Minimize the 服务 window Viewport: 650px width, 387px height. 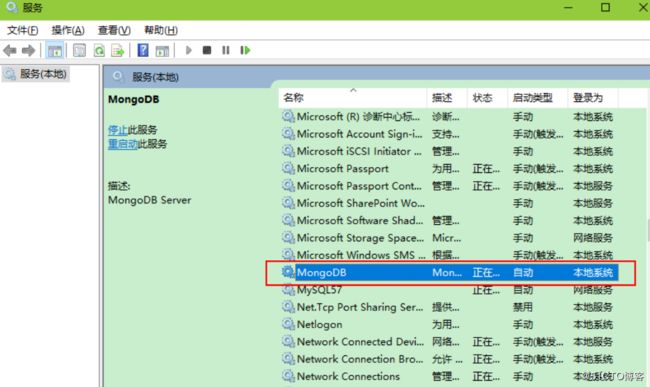click(568, 7)
